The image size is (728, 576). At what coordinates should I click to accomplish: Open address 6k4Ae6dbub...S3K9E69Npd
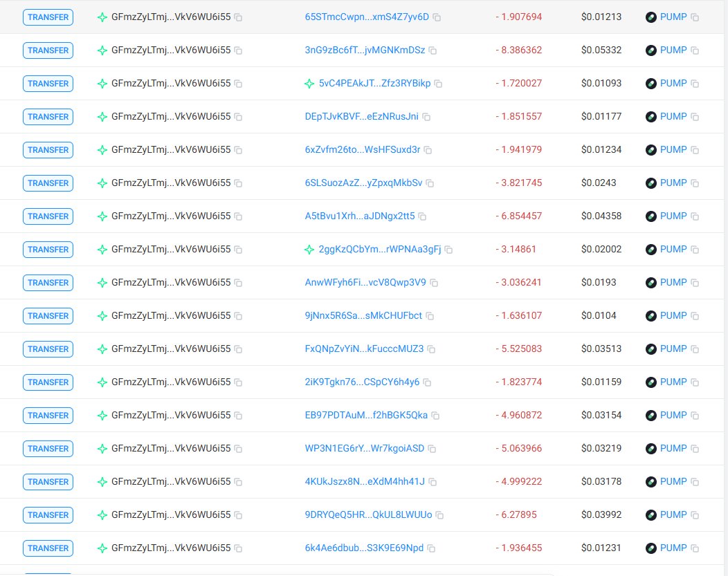[365, 548]
